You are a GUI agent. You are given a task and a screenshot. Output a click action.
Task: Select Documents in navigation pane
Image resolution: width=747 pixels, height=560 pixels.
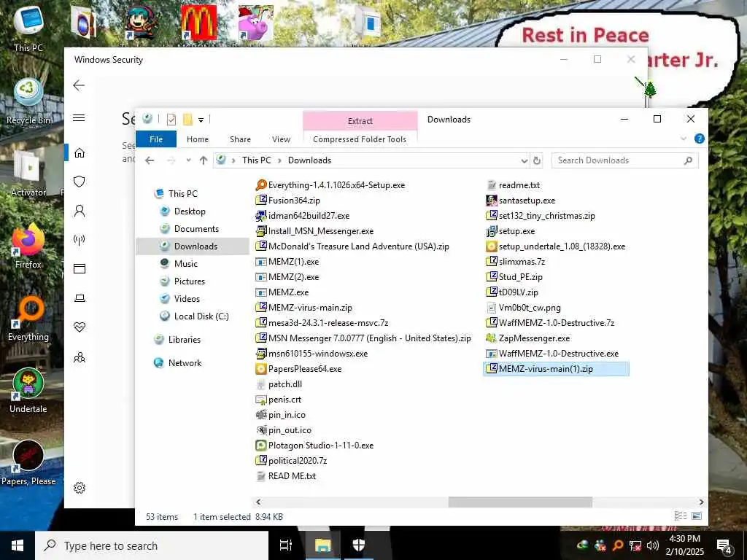point(196,228)
